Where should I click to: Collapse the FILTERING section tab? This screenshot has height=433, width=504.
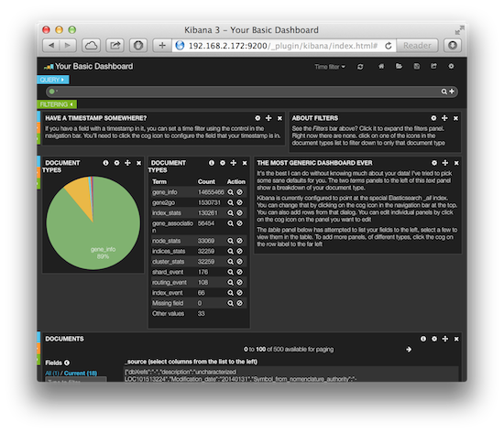tap(57, 104)
